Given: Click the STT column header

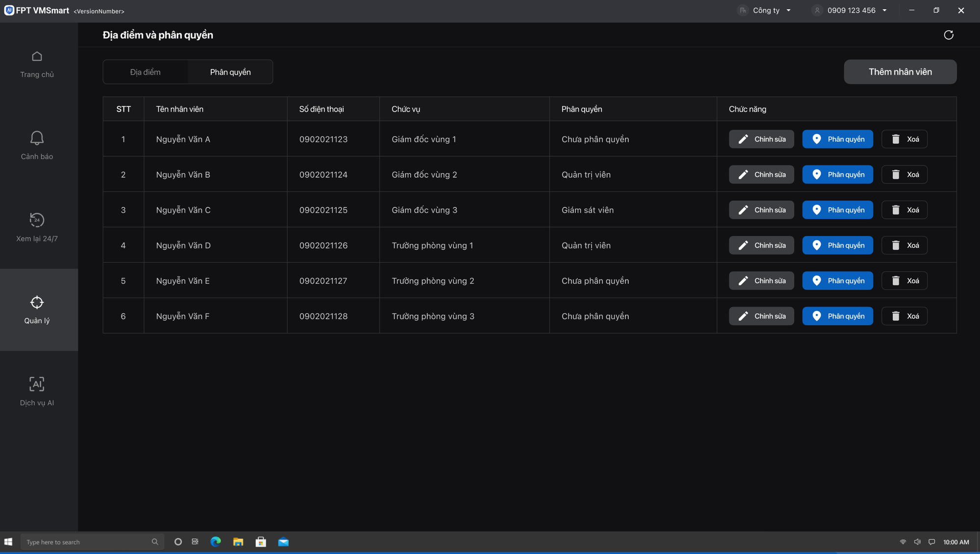Looking at the screenshot, I should click(x=123, y=109).
